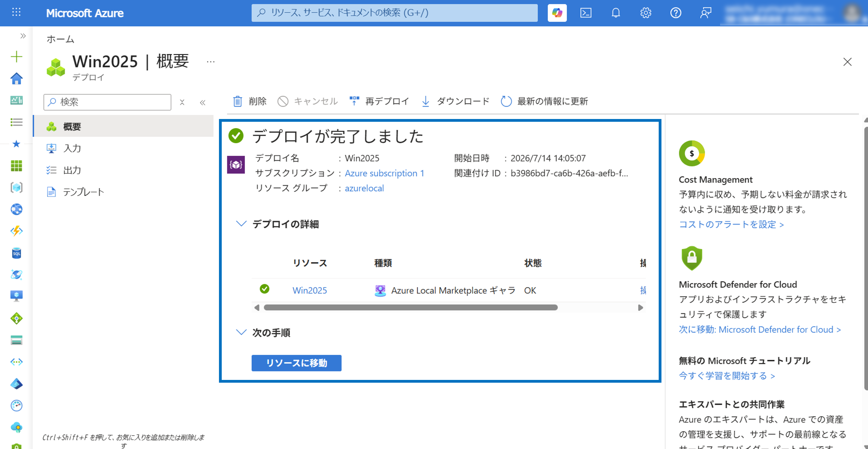Click the キャンセル toolbar button

(x=307, y=101)
